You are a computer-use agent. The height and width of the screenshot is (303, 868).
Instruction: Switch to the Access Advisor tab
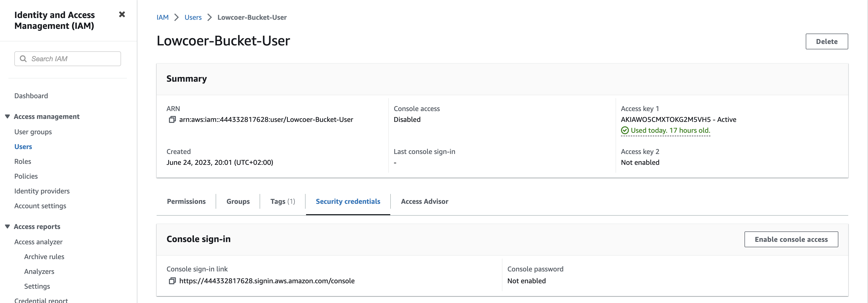pos(424,201)
